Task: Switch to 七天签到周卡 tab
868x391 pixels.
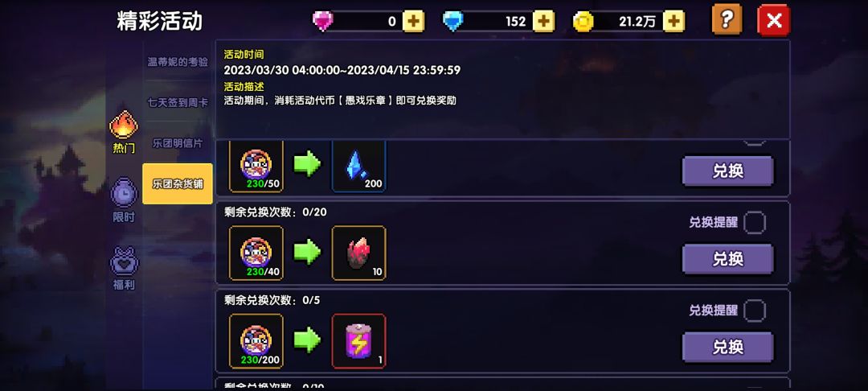Action: (178, 102)
